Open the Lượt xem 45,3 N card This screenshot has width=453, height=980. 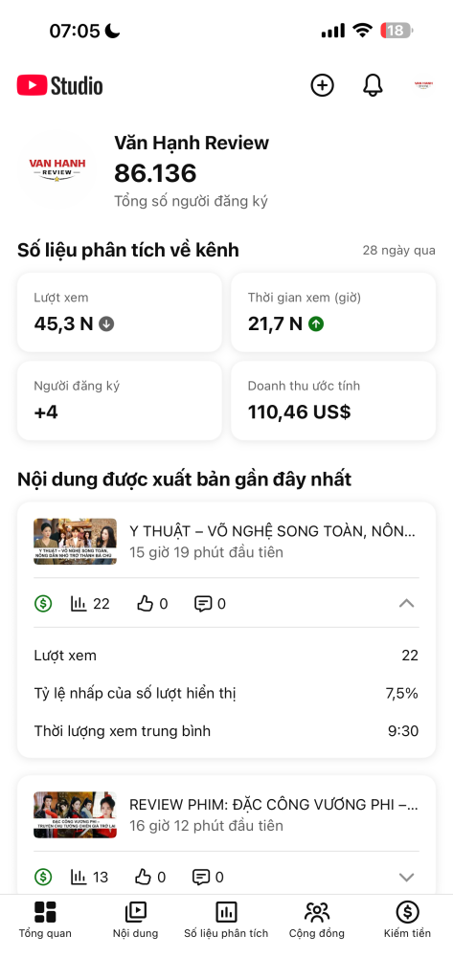(120, 313)
